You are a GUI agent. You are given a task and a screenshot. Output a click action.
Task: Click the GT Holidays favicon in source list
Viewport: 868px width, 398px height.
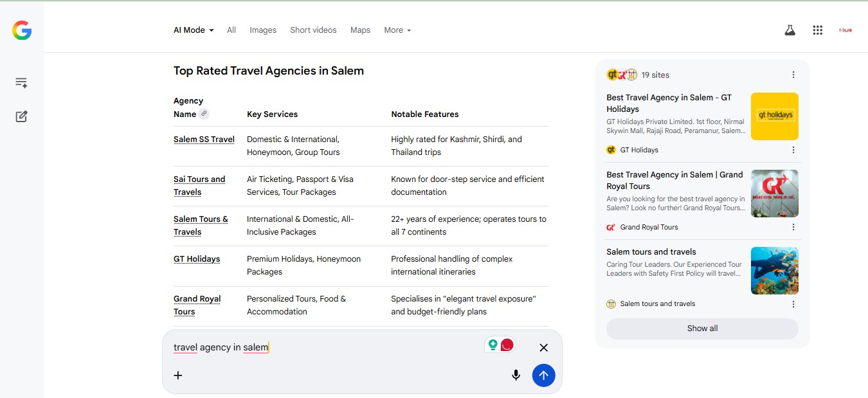[611, 150]
